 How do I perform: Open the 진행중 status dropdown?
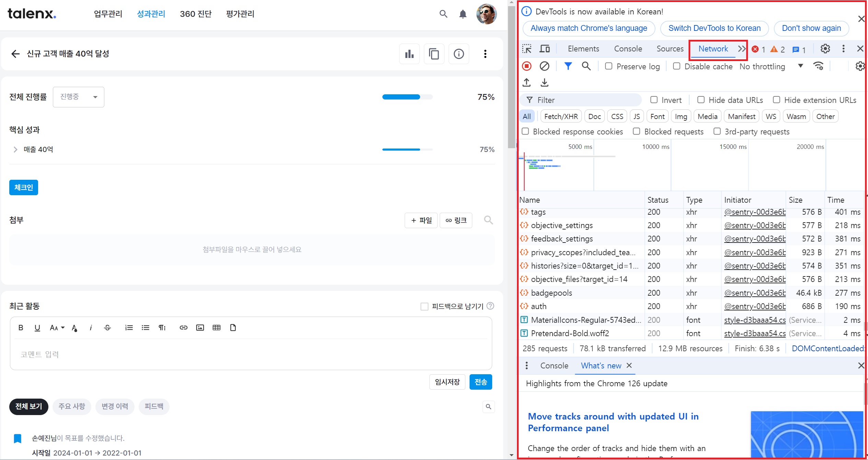(x=79, y=97)
